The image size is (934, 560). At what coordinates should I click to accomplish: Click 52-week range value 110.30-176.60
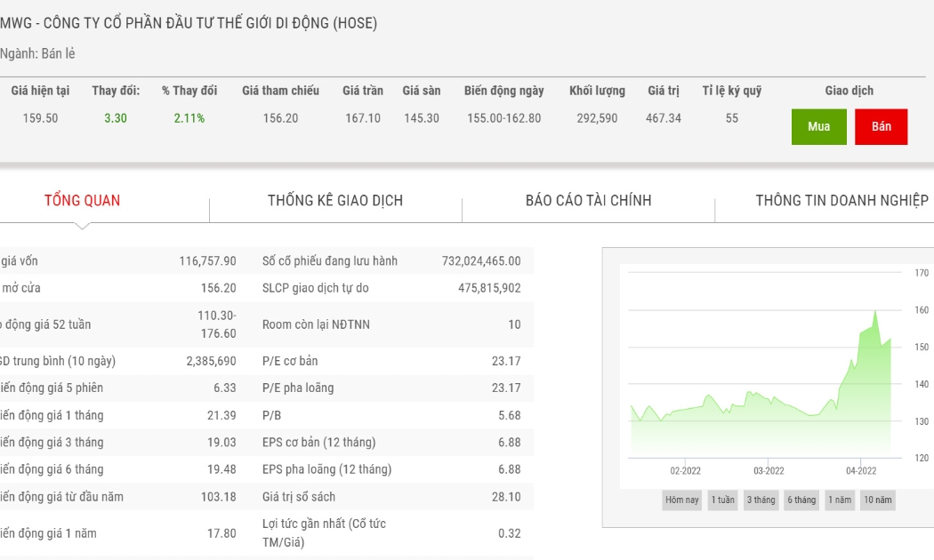tap(217, 324)
